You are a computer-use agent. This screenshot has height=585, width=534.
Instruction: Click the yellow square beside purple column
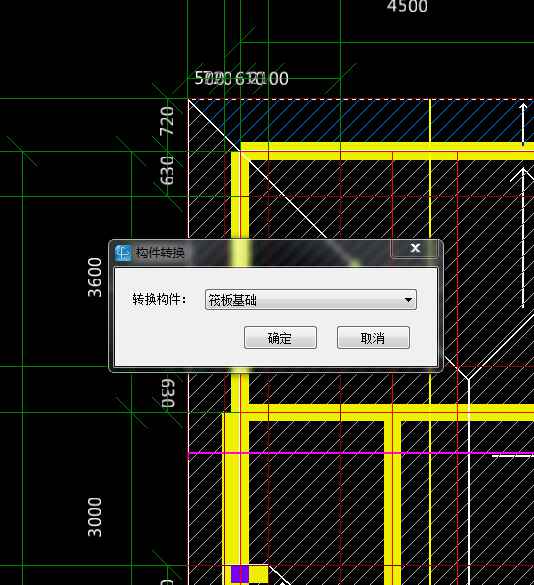259,574
